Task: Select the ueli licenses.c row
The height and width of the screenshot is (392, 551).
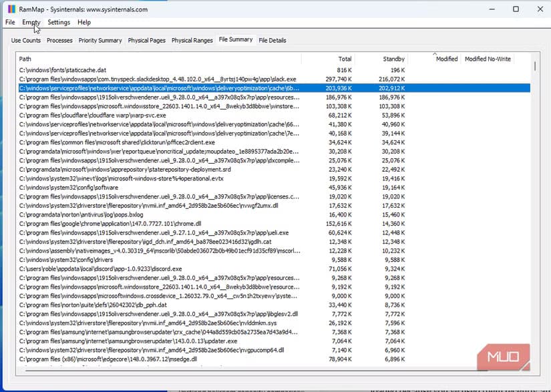Action: pos(274,197)
